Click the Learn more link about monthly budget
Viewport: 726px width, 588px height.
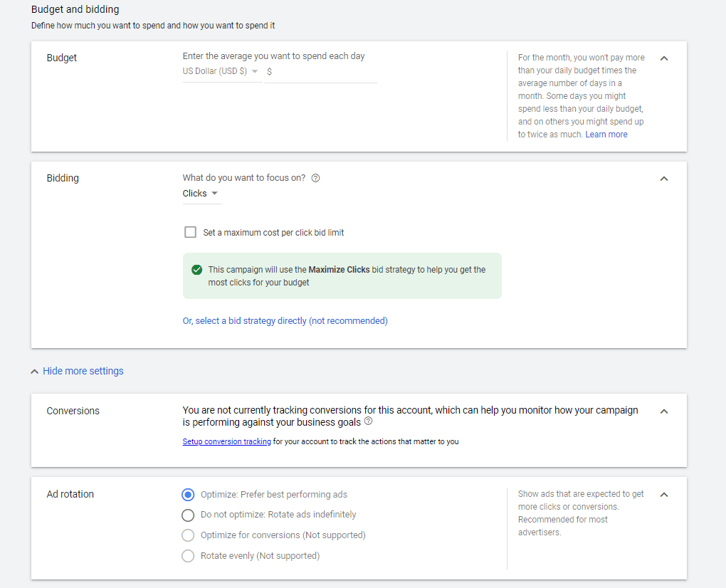[606, 134]
